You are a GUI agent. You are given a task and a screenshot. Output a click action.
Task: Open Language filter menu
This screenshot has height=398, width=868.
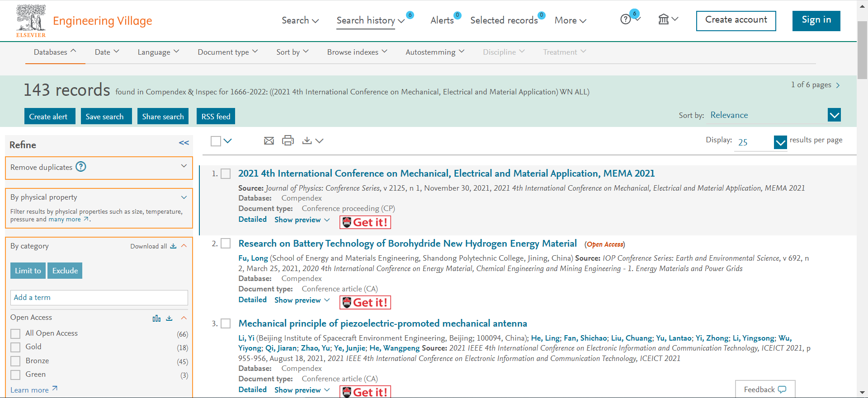click(x=159, y=52)
